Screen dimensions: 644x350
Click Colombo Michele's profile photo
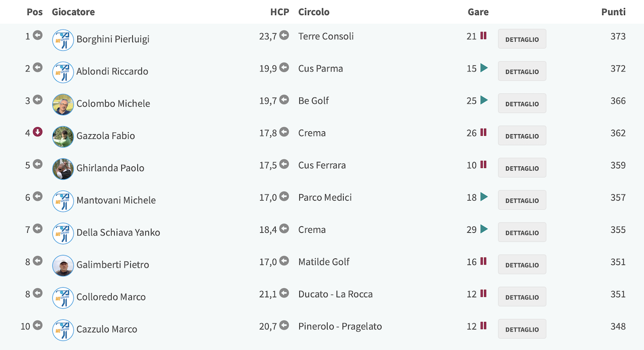click(63, 104)
